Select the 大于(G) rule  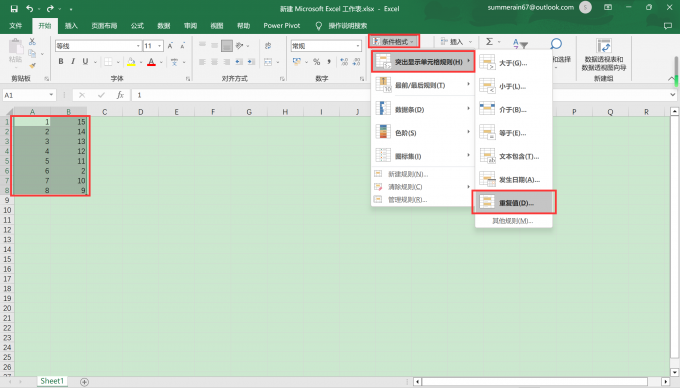click(x=513, y=63)
